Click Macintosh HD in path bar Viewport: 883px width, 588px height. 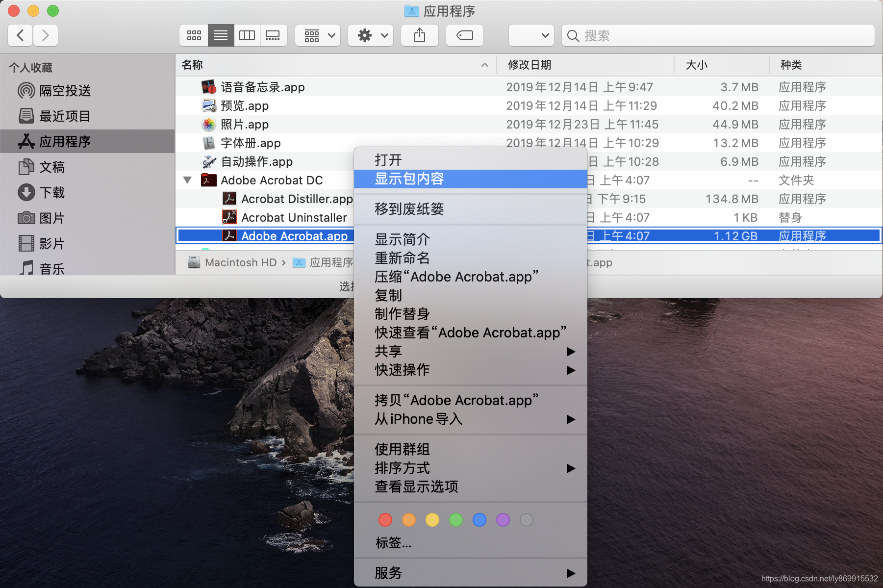(233, 263)
